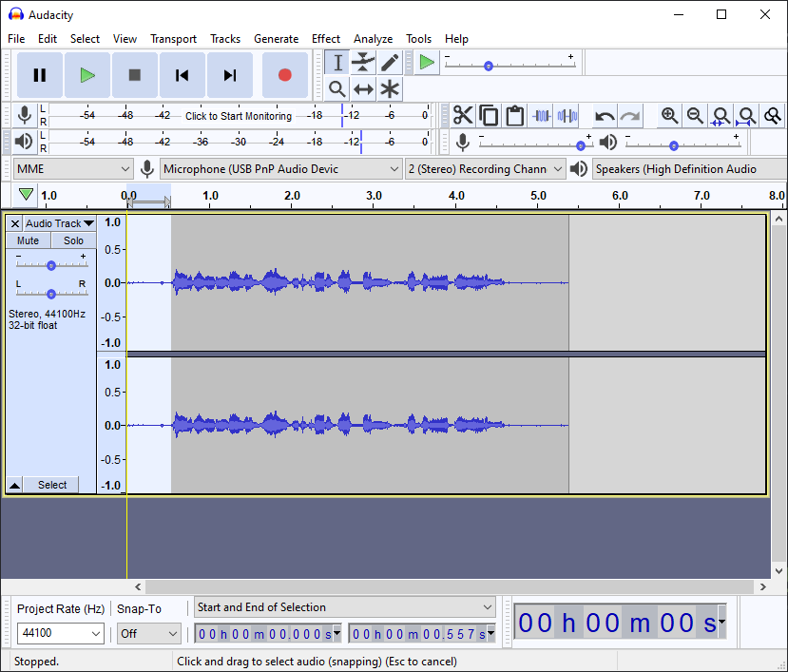Click the vertical scrollbar down arrow
Viewport: 788px width, 672px height.
click(778, 571)
